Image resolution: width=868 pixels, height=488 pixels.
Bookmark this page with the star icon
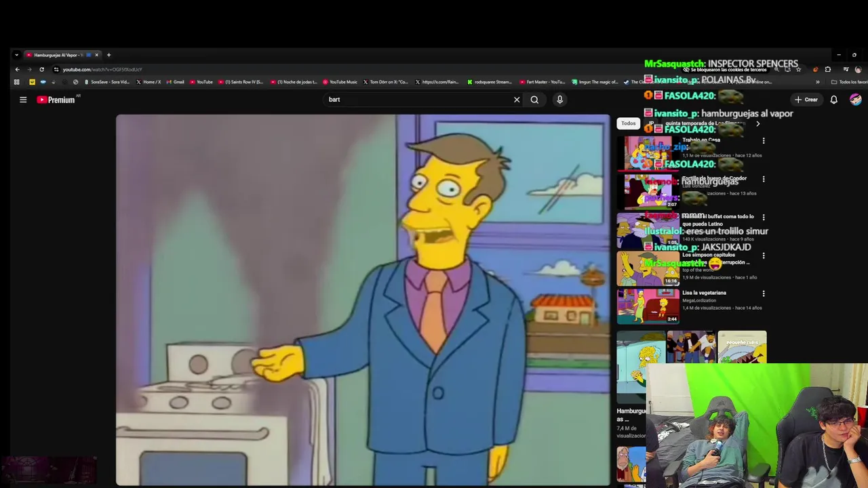pyautogui.click(x=798, y=69)
